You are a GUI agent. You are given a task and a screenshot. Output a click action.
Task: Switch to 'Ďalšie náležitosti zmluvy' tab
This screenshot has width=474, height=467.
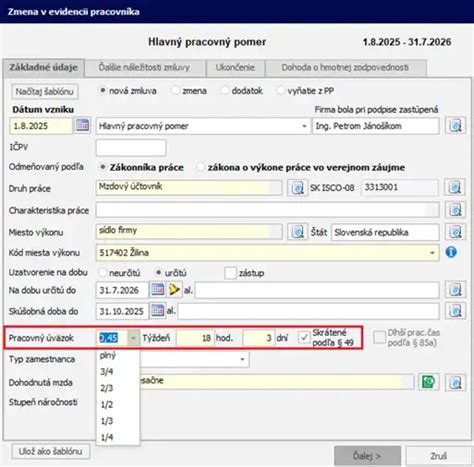coord(144,68)
